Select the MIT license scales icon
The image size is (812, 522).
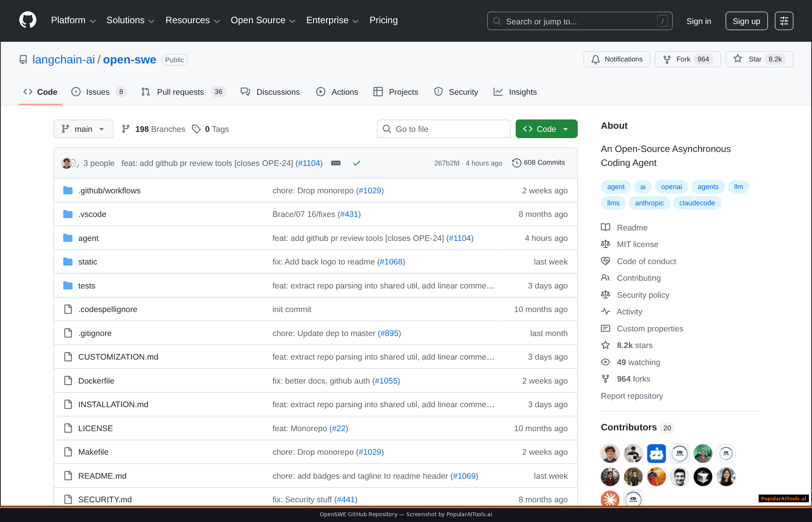606,244
